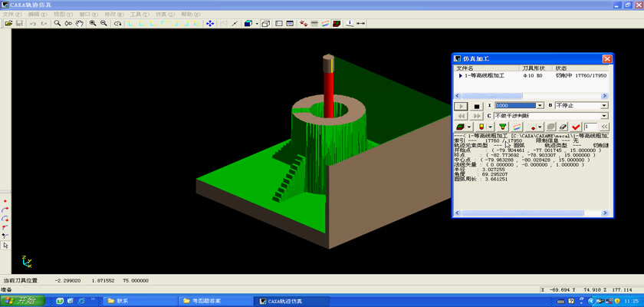Click the play button in simulation dialog
Image resolution: width=644 pixels, height=307 pixels.
pos(461,106)
